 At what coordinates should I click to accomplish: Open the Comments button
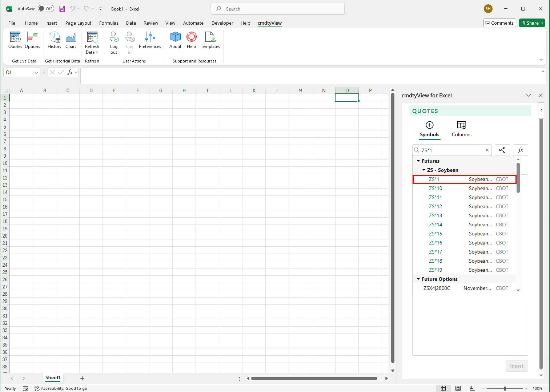point(499,23)
